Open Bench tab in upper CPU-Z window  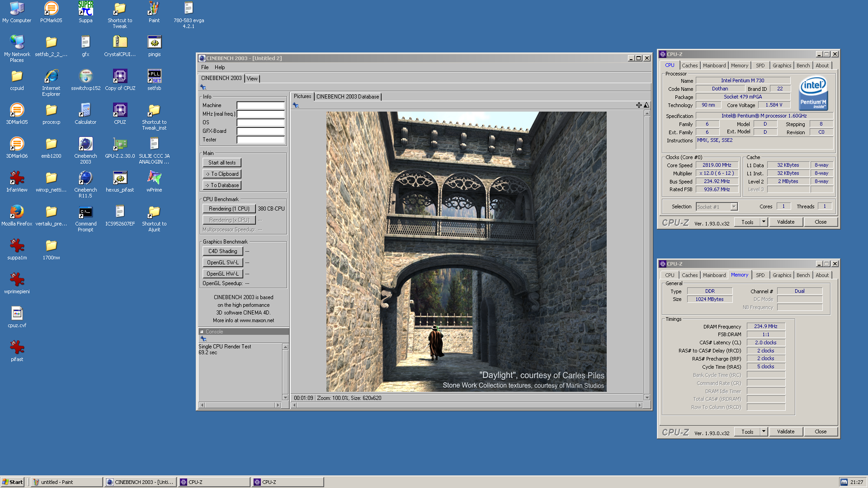[x=803, y=66]
